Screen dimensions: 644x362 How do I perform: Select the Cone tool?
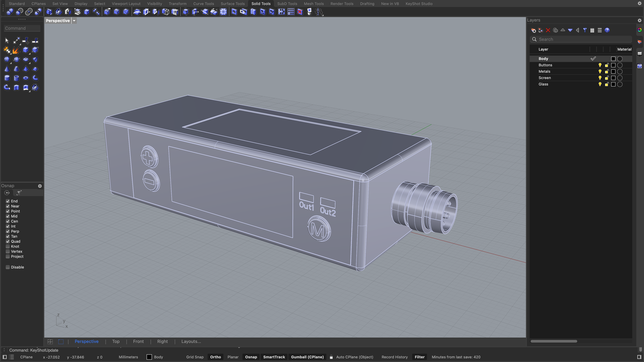[x=7, y=69]
